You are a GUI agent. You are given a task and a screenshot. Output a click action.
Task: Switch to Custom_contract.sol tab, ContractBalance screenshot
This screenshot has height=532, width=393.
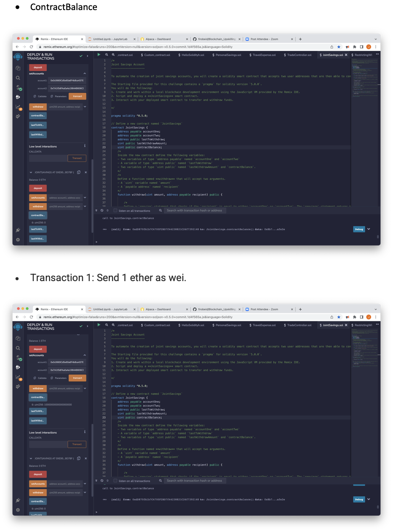(156, 55)
